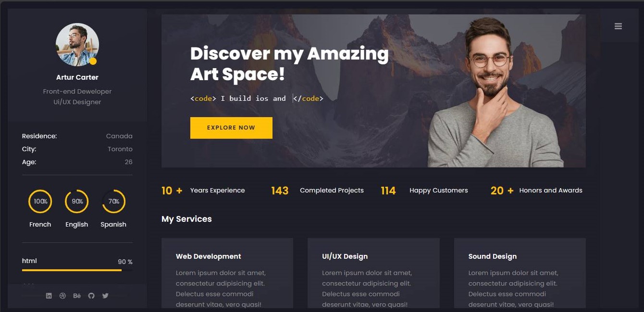Click the yellow online status dot
Image resolution: width=644 pixels, height=312 pixels.
tap(93, 61)
